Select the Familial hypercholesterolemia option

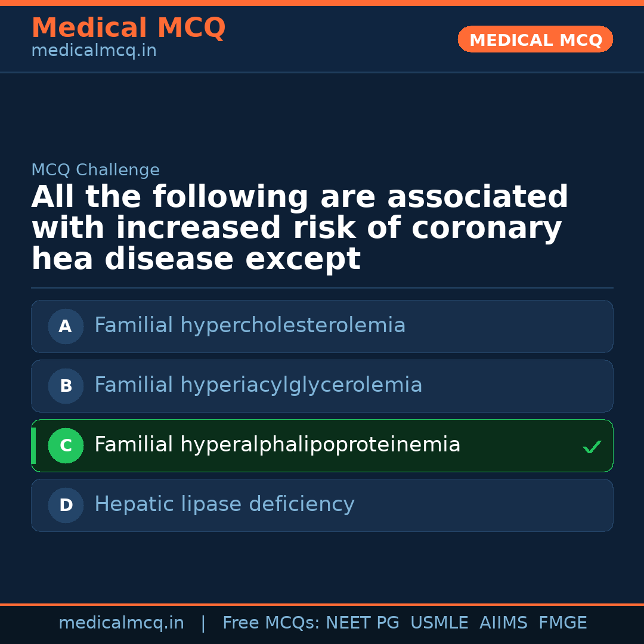click(250, 326)
